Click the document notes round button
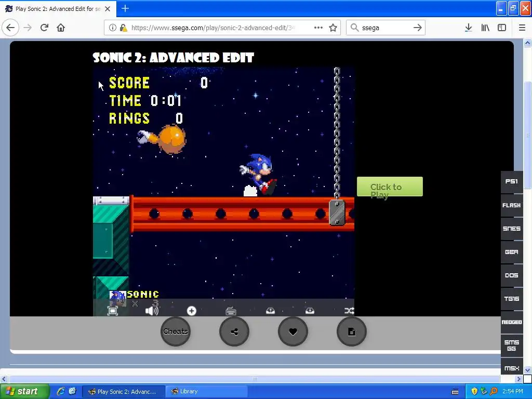 [352, 331]
